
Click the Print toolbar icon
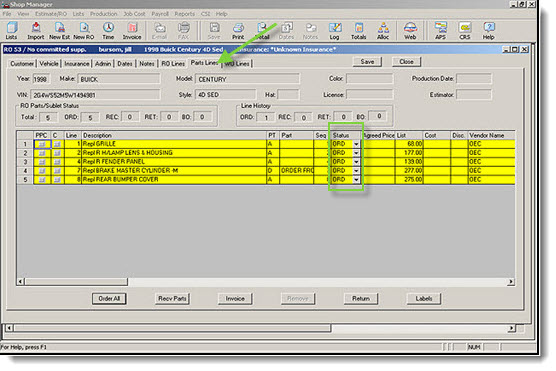(x=238, y=31)
